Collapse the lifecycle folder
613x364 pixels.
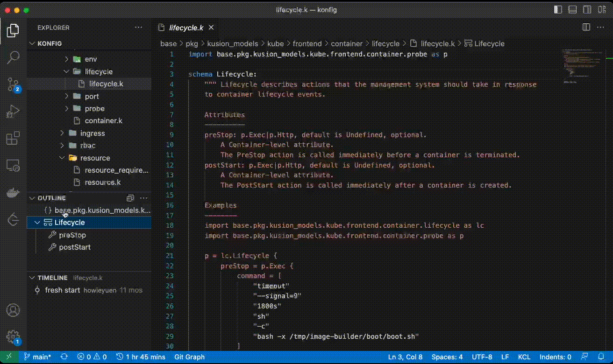coord(66,71)
